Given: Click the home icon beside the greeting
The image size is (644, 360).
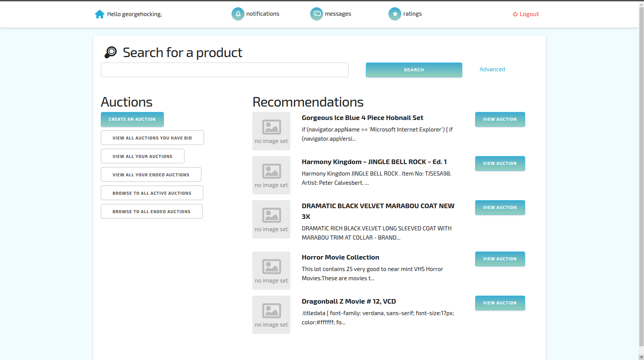Looking at the screenshot, I should [x=100, y=14].
